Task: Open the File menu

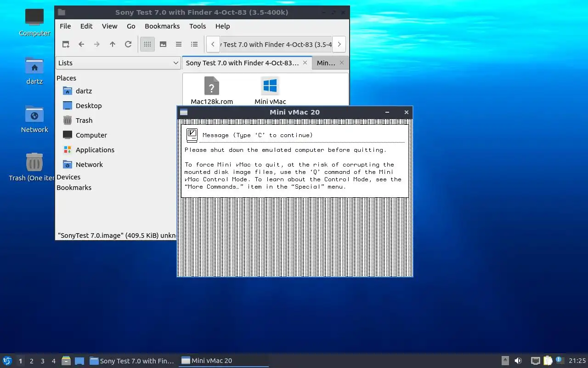Action: click(65, 26)
